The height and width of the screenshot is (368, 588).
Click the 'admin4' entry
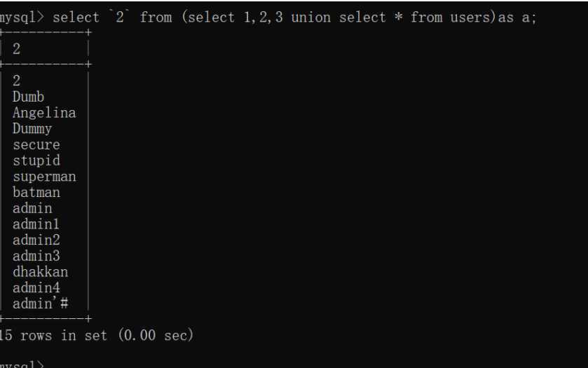point(36,288)
